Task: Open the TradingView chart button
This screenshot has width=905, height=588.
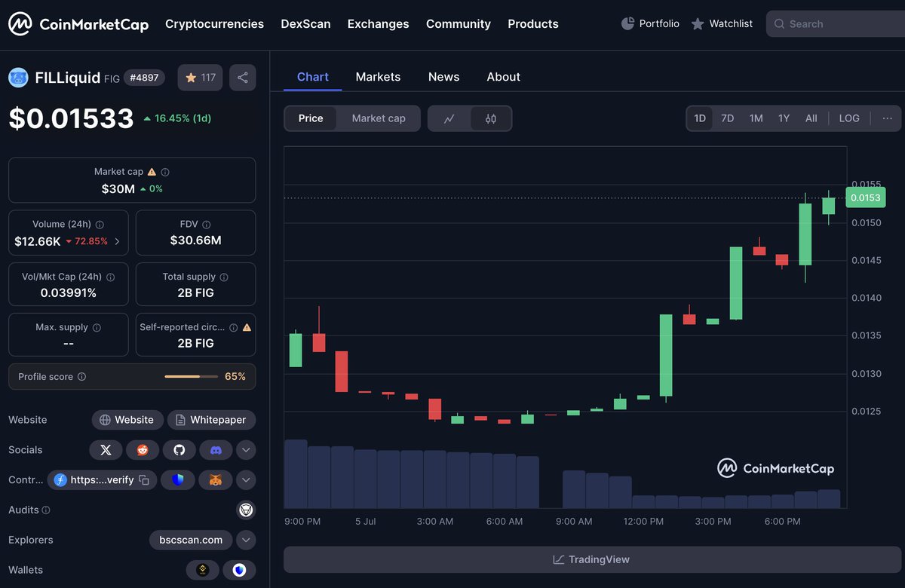Action: point(592,559)
